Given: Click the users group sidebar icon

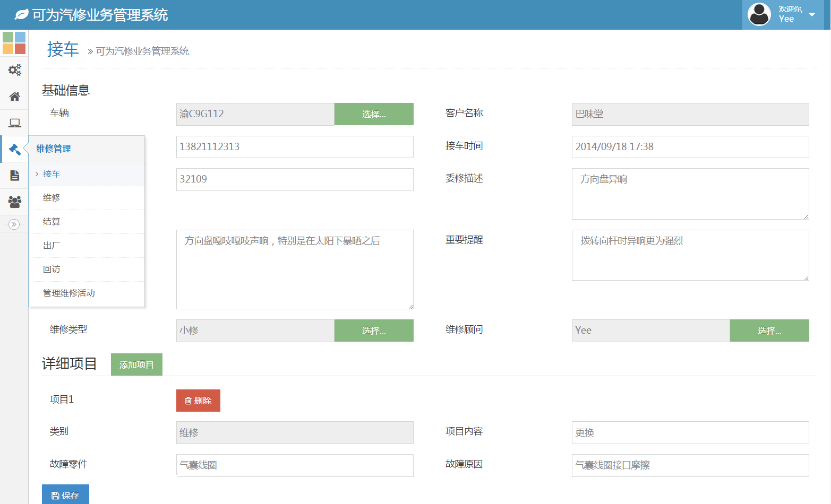Looking at the screenshot, I should (x=14, y=202).
